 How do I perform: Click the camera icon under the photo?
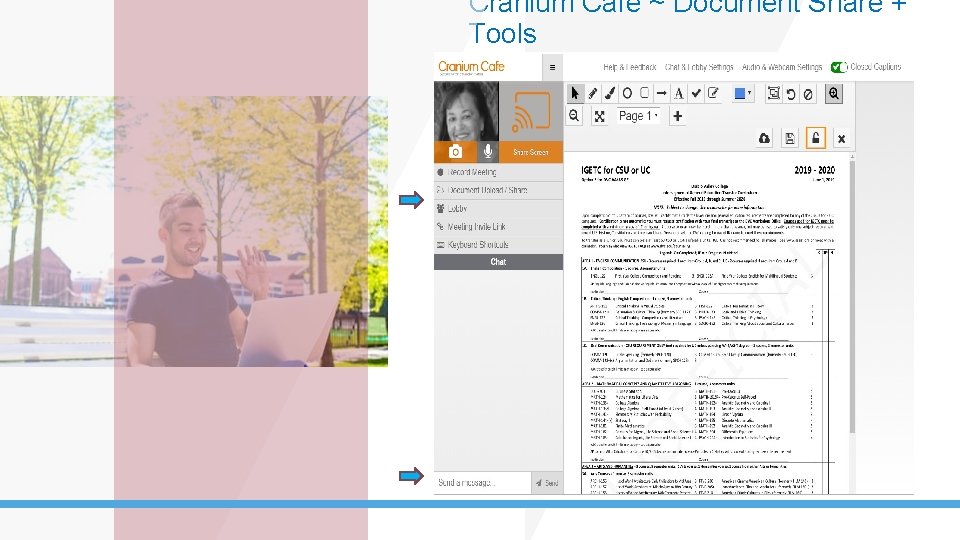455,151
